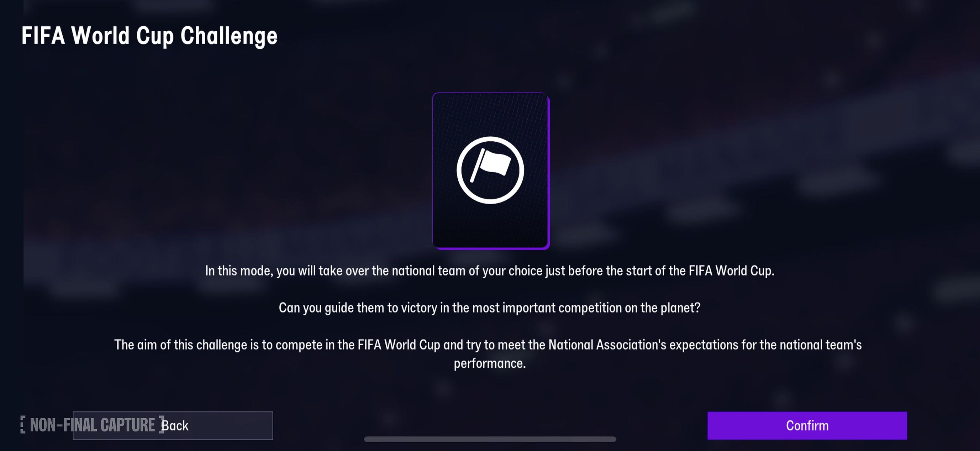
Task: Click the 'Confirm' label text
Action: [807, 426]
